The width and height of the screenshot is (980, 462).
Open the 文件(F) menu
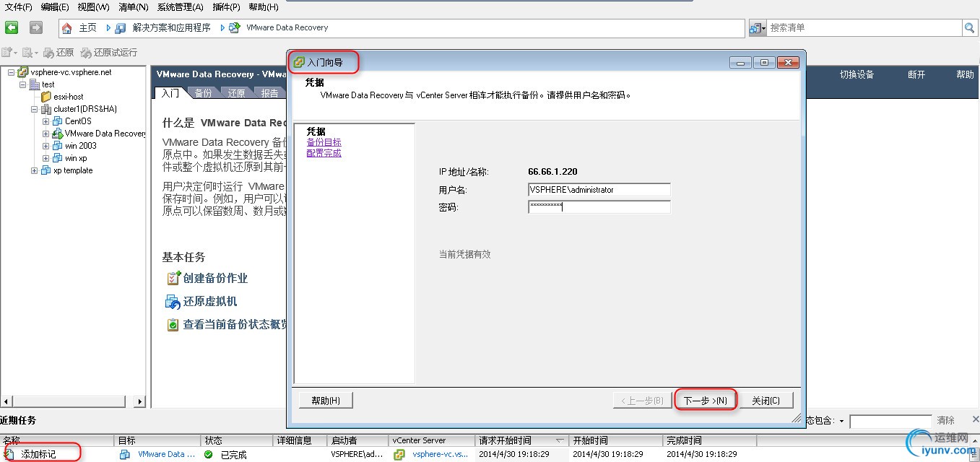click(x=19, y=7)
